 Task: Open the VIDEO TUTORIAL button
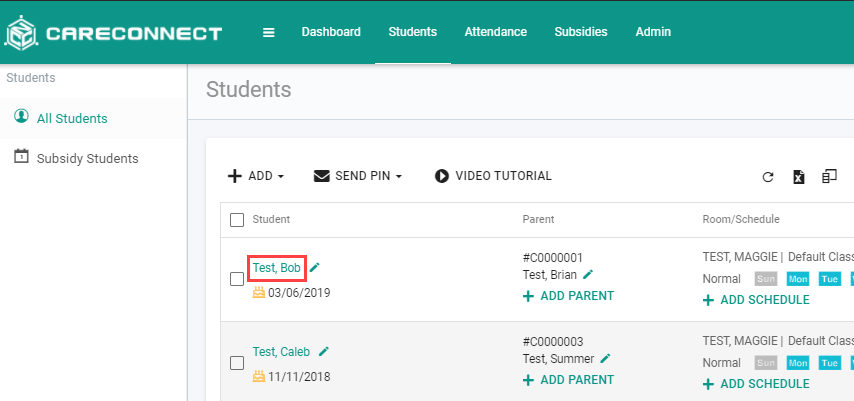pyautogui.click(x=493, y=176)
